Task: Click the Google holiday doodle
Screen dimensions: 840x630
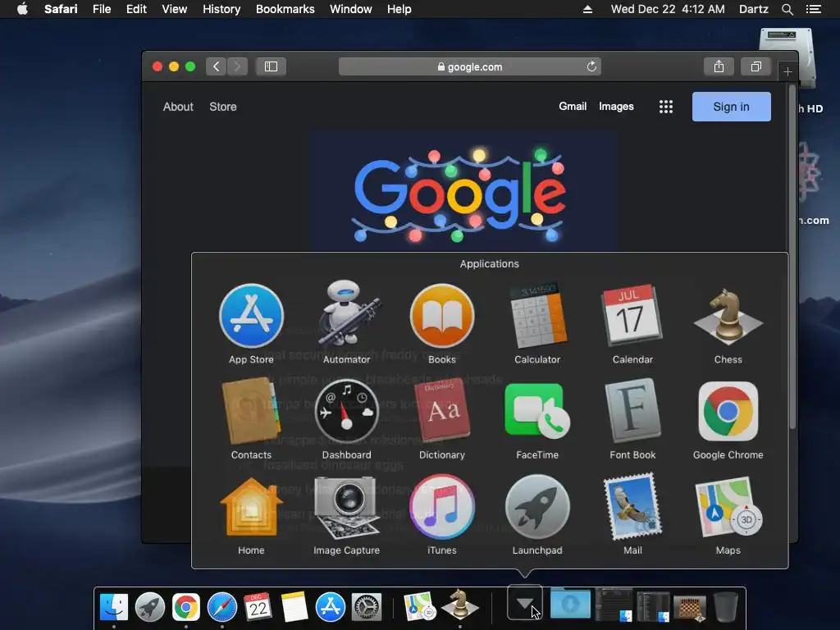Action: coord(465,193)
